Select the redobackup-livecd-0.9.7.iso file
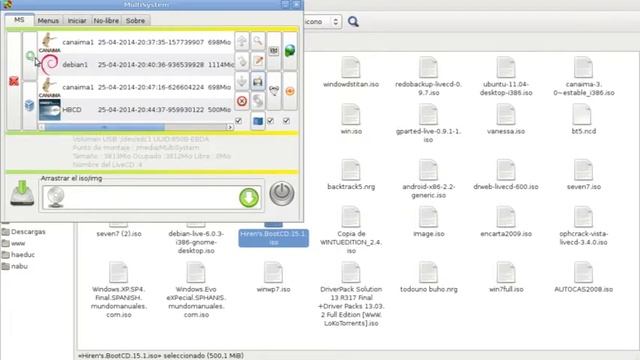640x360 pixels. point(428,77)
